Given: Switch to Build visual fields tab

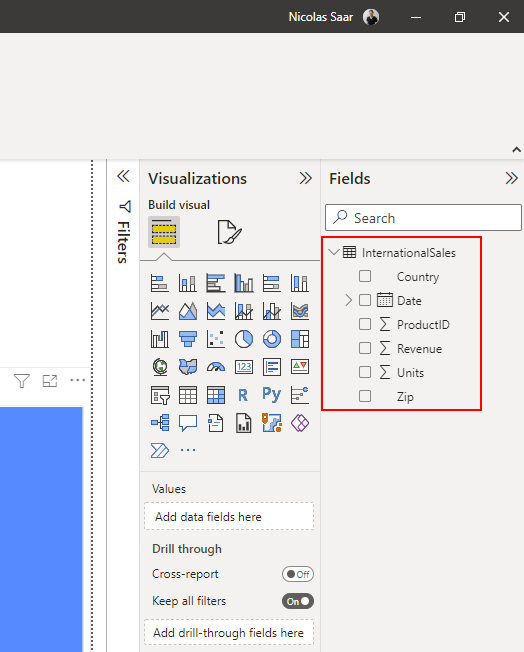Looking at the screenshot, I should tap(164, 232).
